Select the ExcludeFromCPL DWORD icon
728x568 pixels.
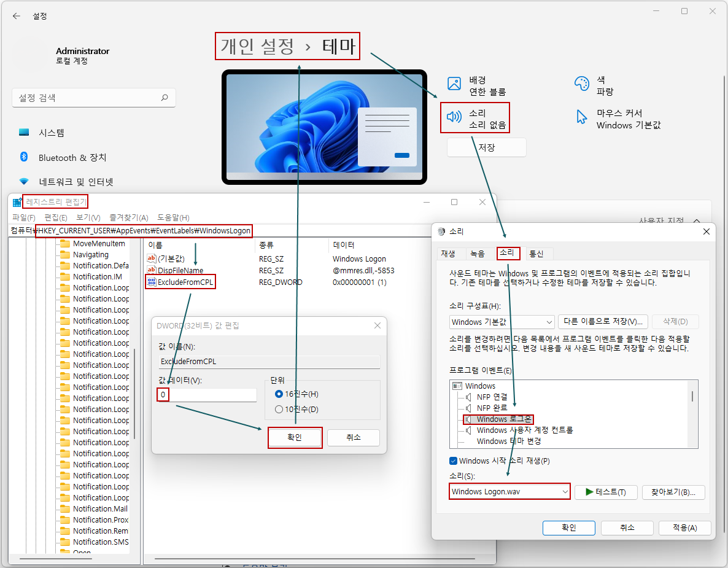coord(152,282)
